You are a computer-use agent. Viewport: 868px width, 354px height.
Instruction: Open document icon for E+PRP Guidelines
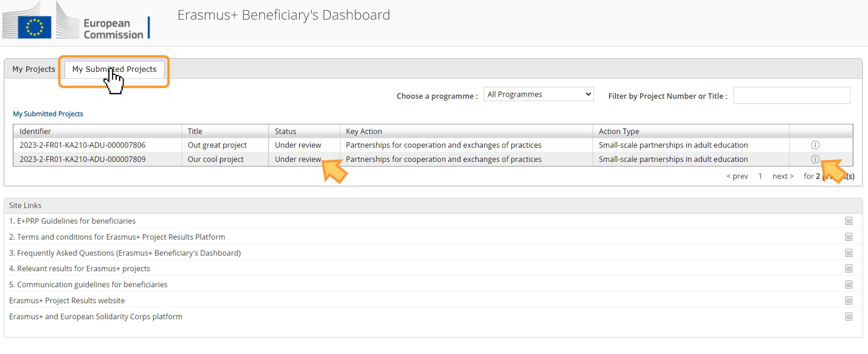point(849,221)
